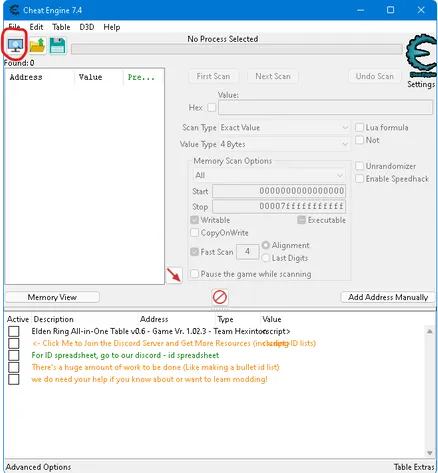
Task: Expand the memory region All dropdown
Action: click(269, 175)
